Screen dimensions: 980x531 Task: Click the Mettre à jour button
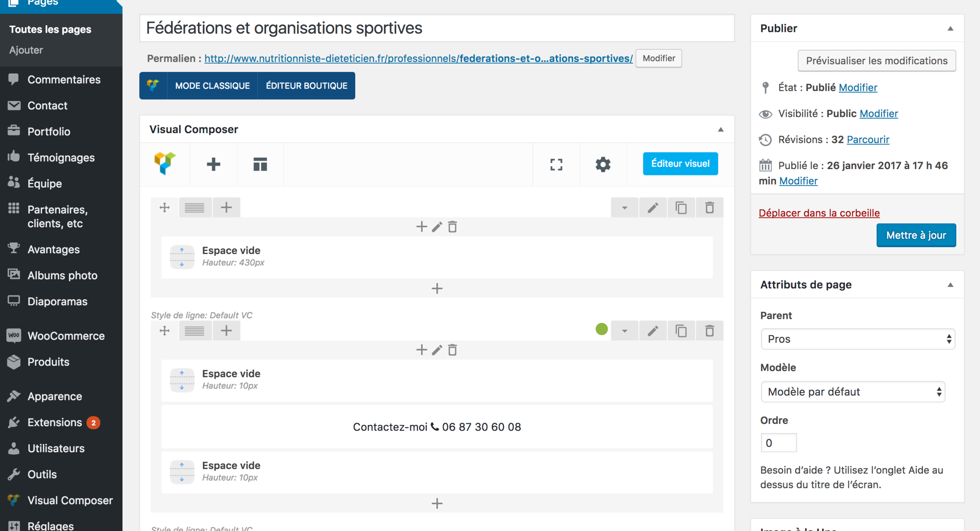(x=916, y=235)
